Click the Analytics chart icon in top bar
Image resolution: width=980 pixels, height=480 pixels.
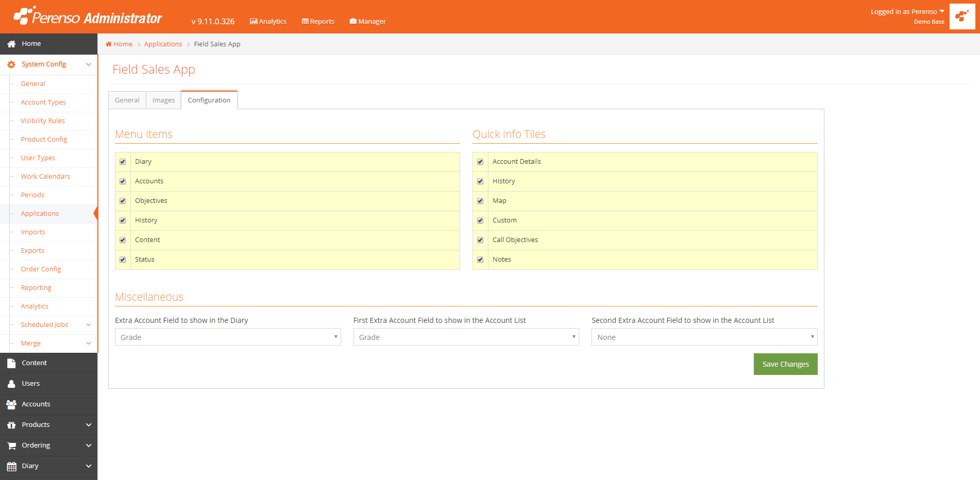point(254,21)
